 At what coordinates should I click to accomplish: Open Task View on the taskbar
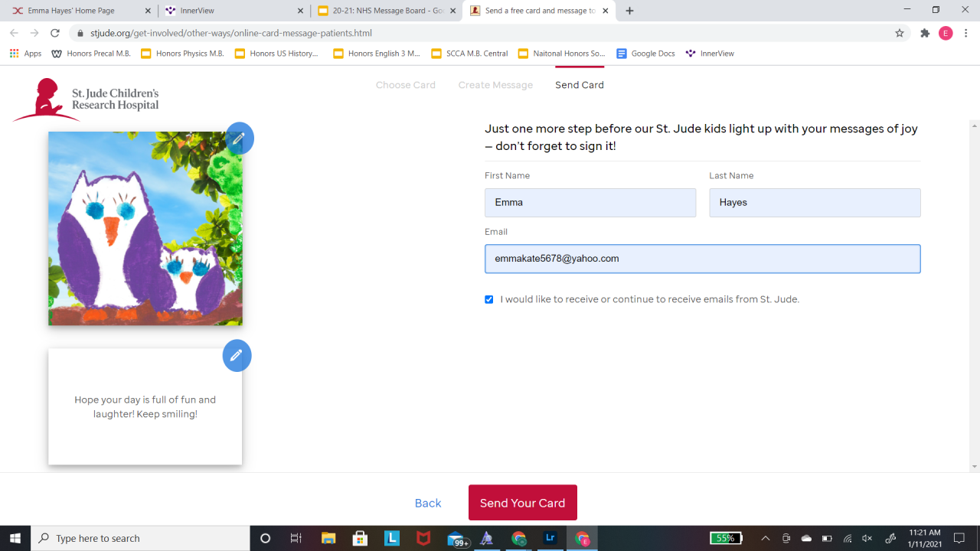(296, 539)
